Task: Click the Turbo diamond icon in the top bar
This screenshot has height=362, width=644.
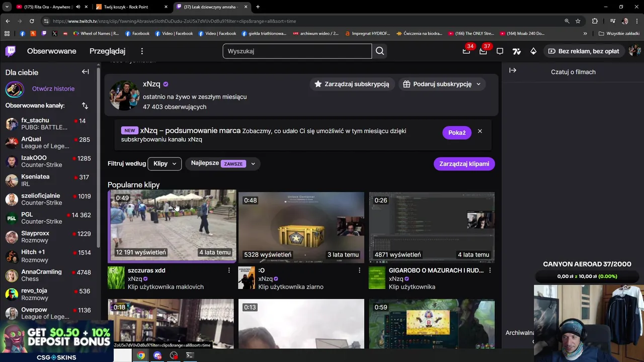Action: pos(533,51)
